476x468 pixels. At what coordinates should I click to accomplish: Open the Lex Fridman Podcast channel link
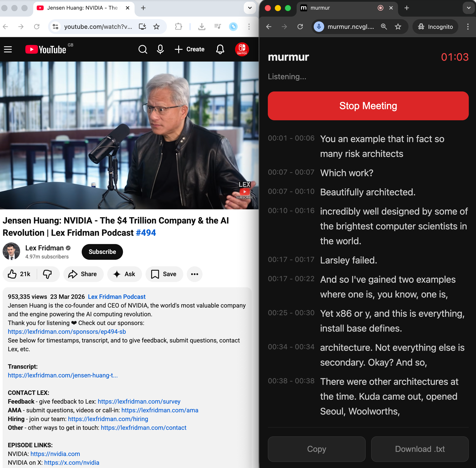(x=117, y=297)
